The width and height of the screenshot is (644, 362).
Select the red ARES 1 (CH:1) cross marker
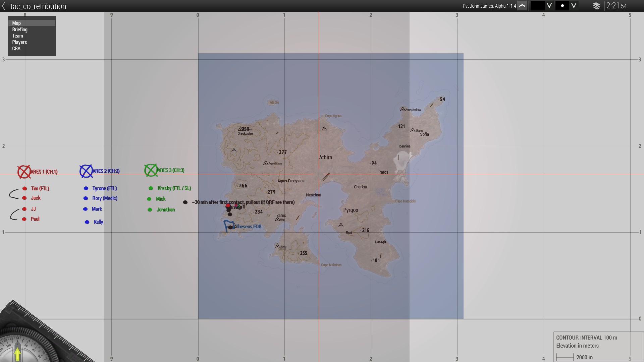[24, 171]
